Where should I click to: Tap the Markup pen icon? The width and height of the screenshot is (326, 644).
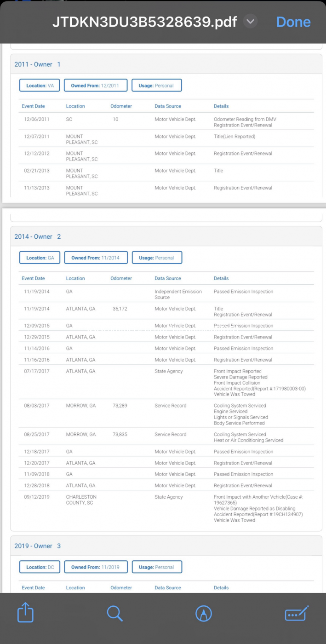click(204, 614)
